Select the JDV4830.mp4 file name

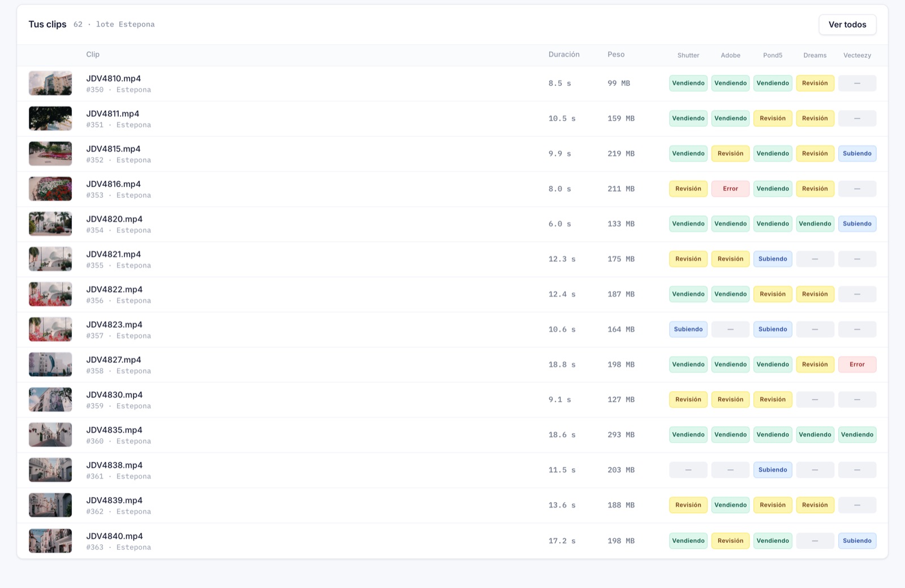coord(114,395)
